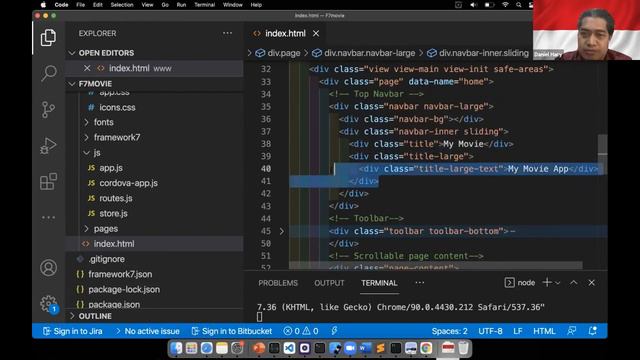
Task: Show additional views ellipsis in activity bar
Action: [x=48, y=218]
